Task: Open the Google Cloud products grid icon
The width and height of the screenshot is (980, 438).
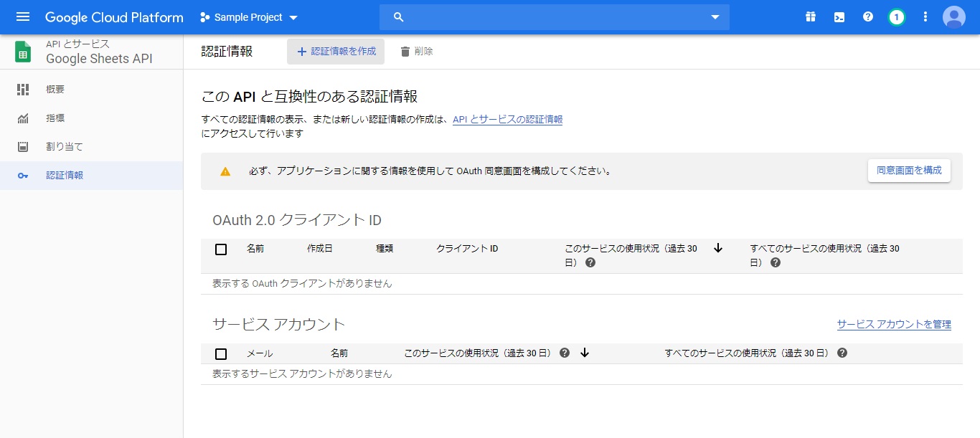Action: click(x=810, y=16)
